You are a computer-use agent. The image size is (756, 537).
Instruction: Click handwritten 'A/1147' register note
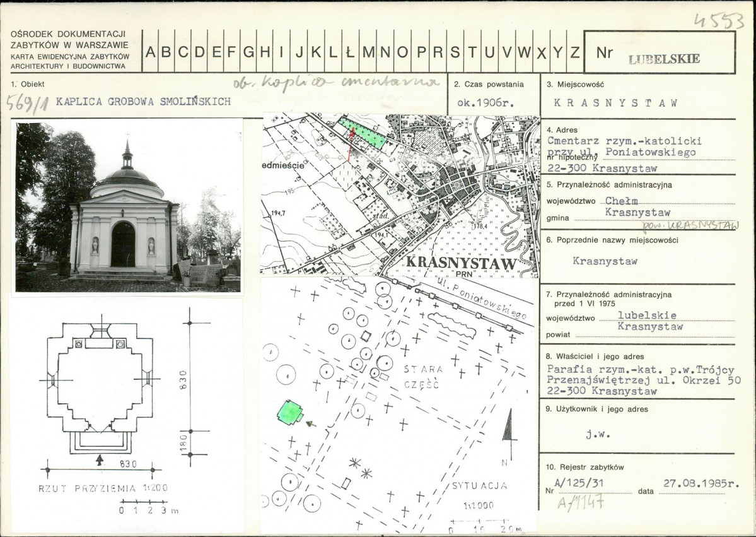(x=581, y=503)
